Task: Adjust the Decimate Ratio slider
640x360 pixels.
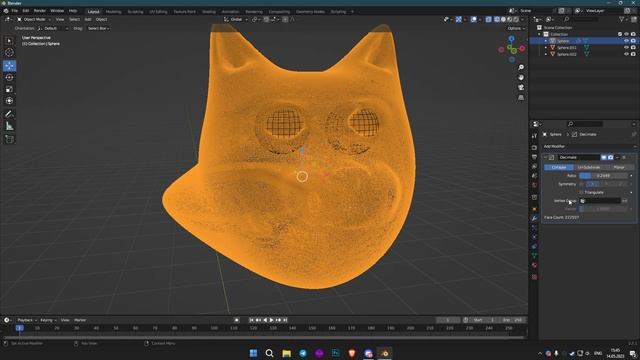Action: (x=603, y=176)
